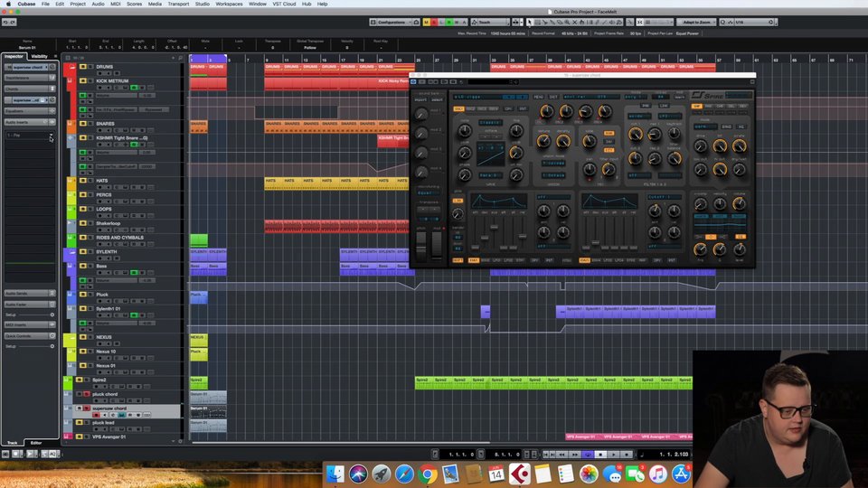This screenshot has height=488, width=868.
Task: Open the audio insert slot dropdown arrow
Action: click(x=51, y=136)
